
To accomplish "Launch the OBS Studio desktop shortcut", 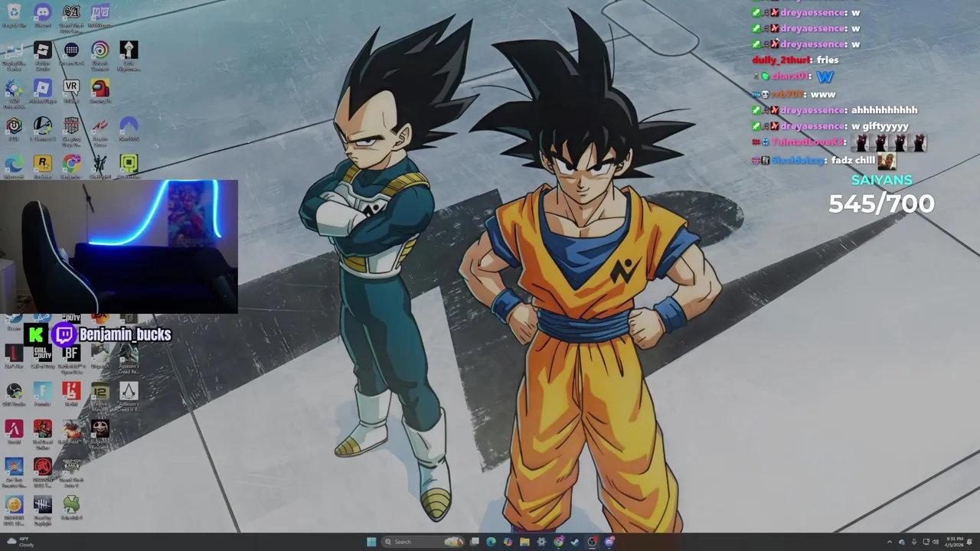I will [14, 394].
